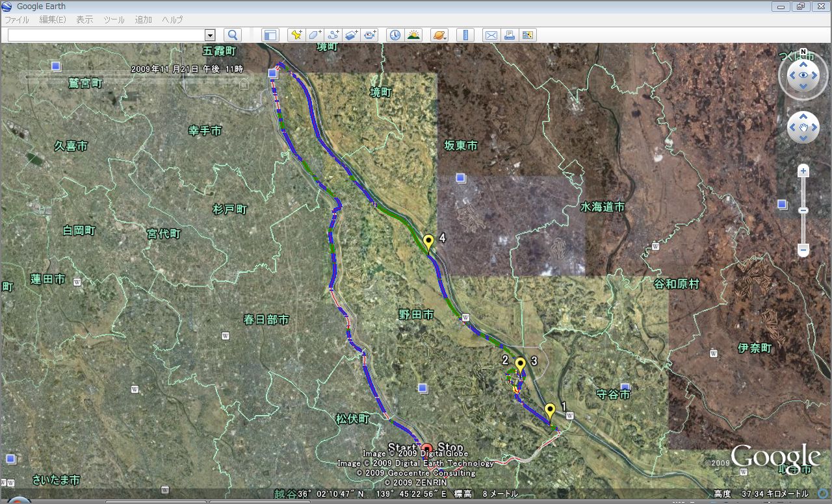The image size is (832, 504).
Task: Open the ツール menu
Action: point(114,20)
